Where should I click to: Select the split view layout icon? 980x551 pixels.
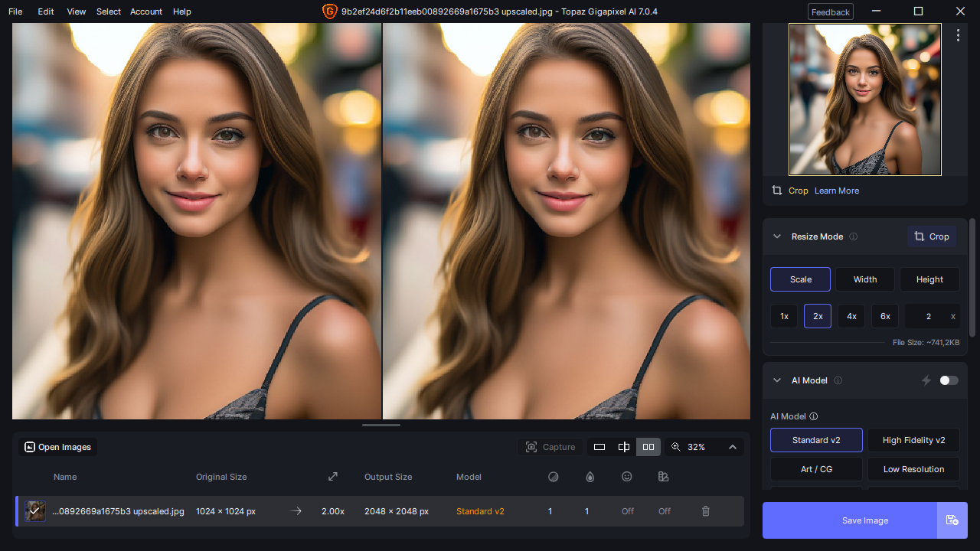point(624,447)
